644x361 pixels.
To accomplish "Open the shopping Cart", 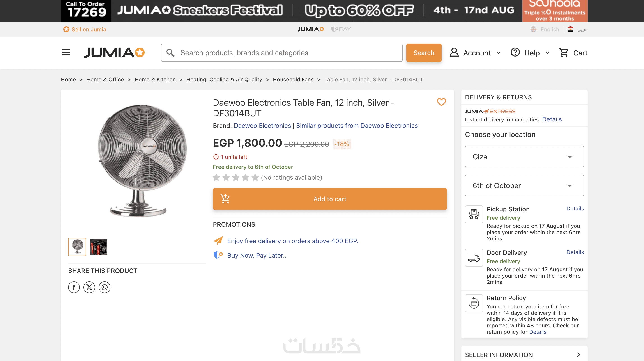I will 573,53.
